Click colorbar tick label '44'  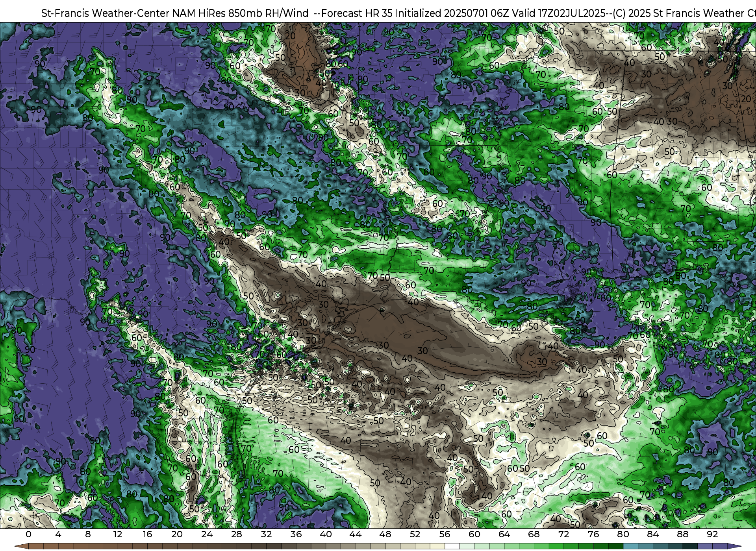tap(356, 534)
